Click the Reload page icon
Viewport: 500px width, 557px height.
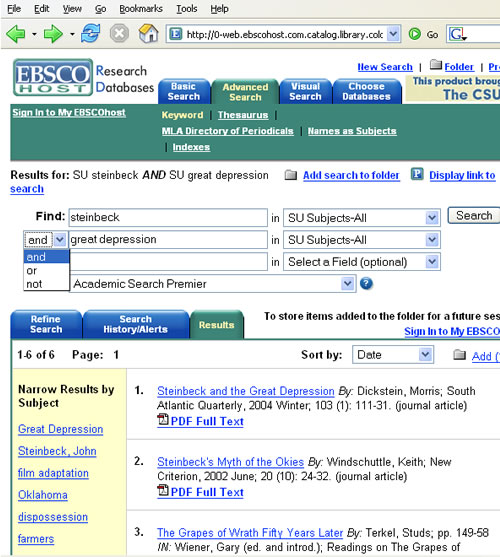[x=91, y=34]
